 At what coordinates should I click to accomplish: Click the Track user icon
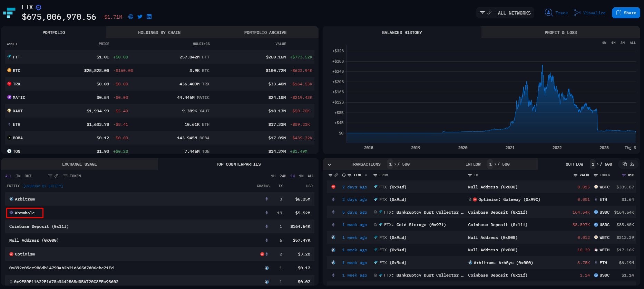point(548,13)
